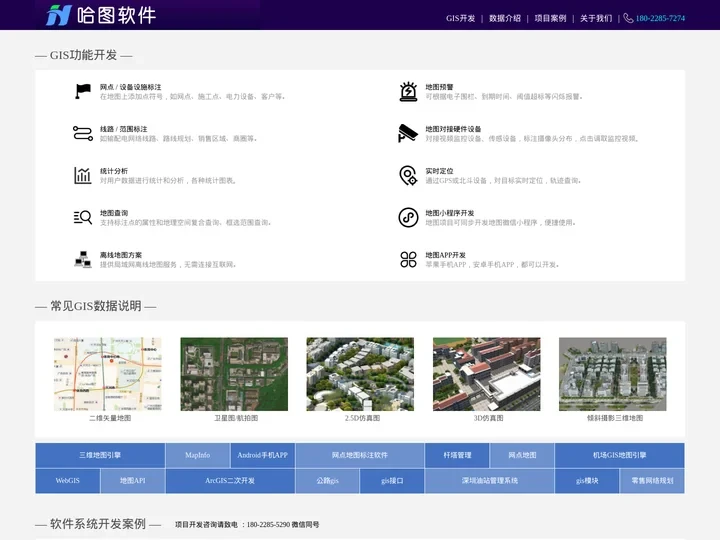
Task: Click the 常见GIS数据说明 section title
Action: tap(96, 306)
